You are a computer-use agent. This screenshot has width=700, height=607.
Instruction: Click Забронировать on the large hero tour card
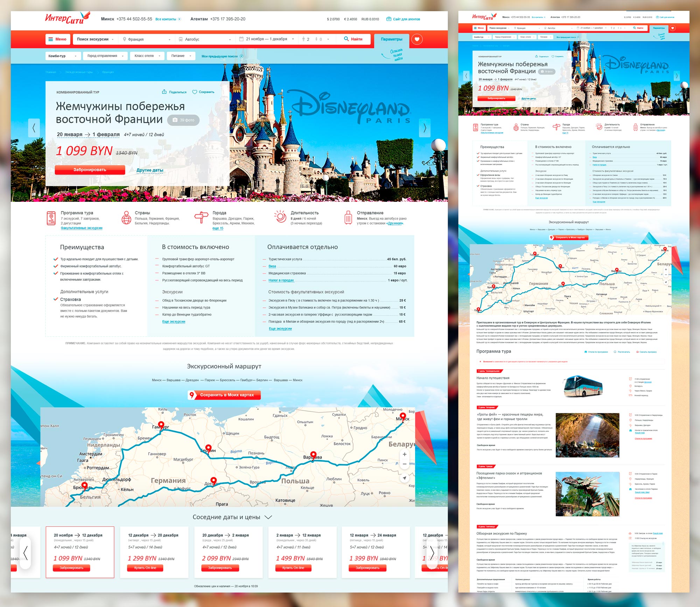pyautogui.click(x=90, y=170)
